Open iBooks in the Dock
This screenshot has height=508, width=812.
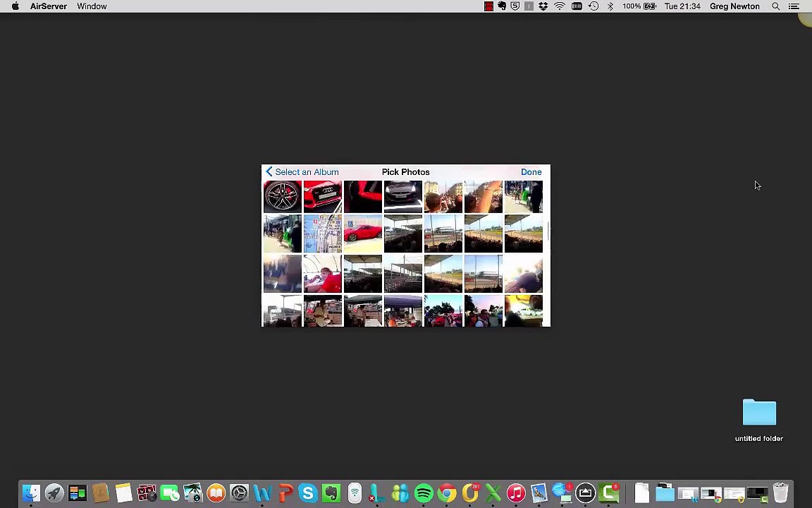pyautogui.click(x=216, y=493)
